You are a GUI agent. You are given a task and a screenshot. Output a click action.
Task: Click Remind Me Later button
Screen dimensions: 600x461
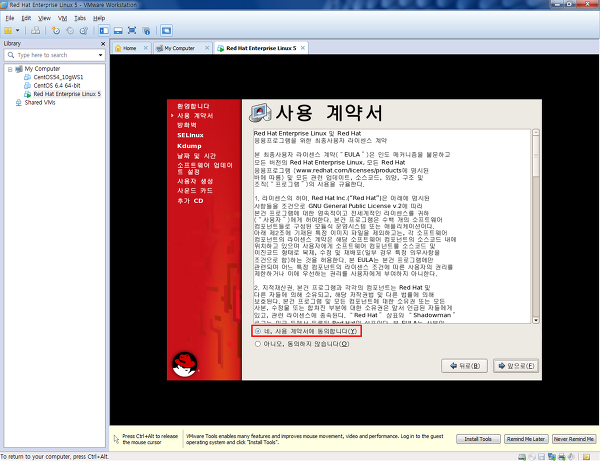point(526,439)
